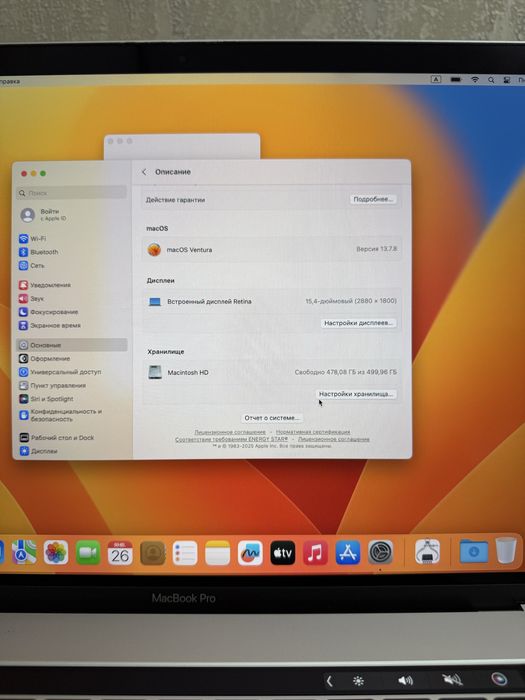
Task: Click the battery status icon
Action: click(x=456, y=79)
